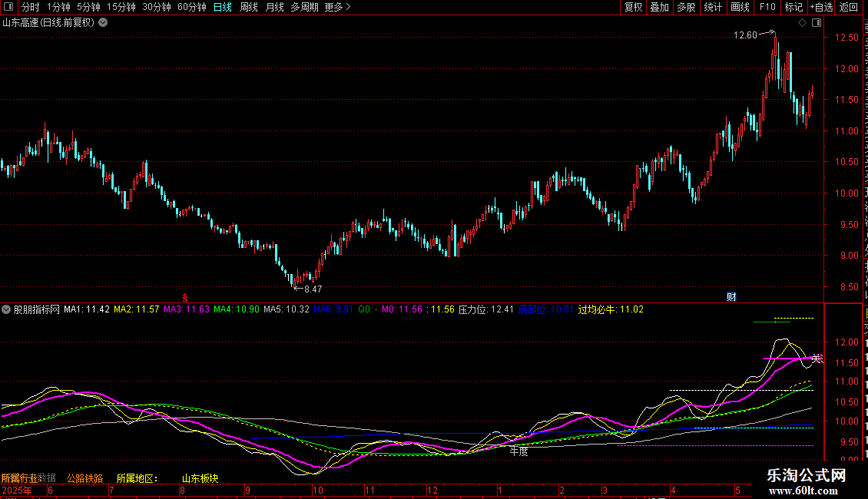Click the panel layout icon at top-left

click(8, 7)
